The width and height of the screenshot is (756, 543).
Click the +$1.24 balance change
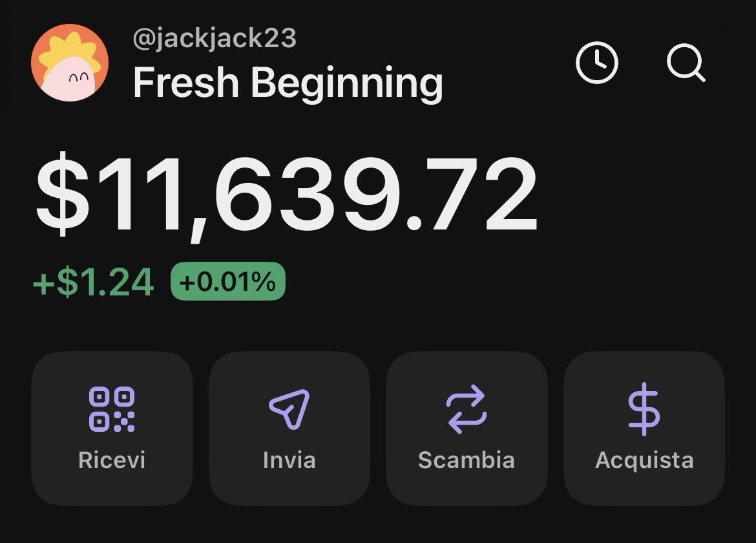coord(94,282)
